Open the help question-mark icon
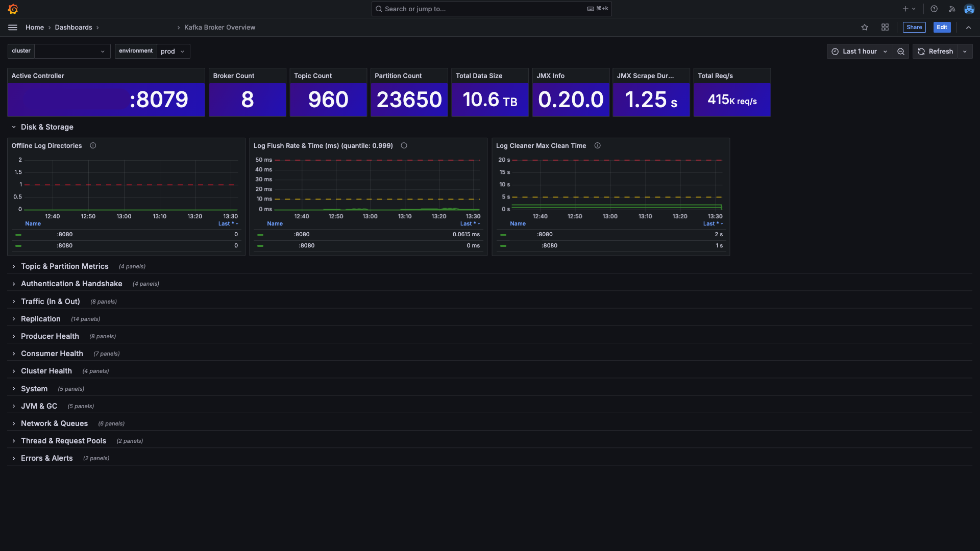980x551 pixels. (x=934, y=9)
